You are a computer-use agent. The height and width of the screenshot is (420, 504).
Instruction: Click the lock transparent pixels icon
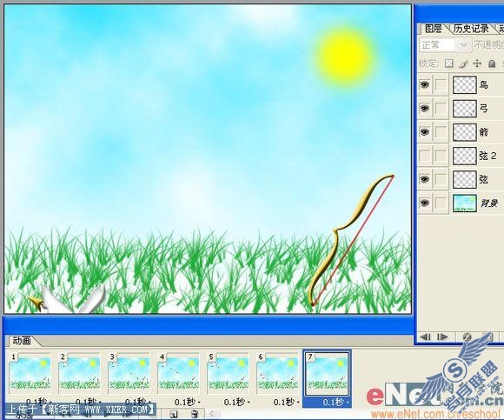point(449,63)
